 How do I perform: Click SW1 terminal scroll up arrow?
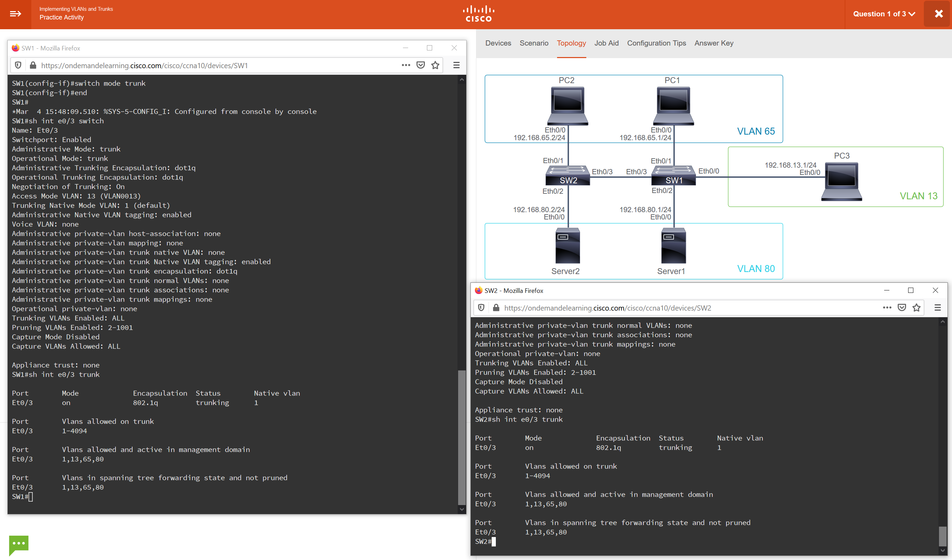pyautogui.click(x=462, y=80)
